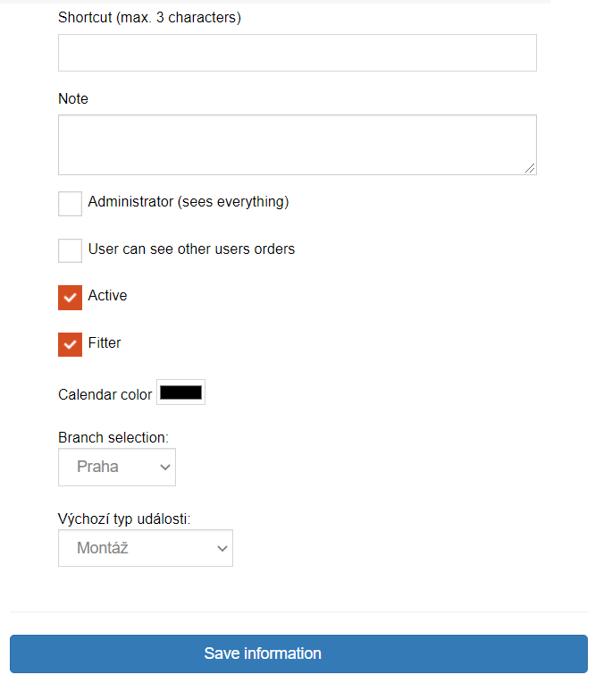Viewport: 595px width, 700px height.
Task: Click the 'Výchozí typ události:' label
Action: click(124, 519)
